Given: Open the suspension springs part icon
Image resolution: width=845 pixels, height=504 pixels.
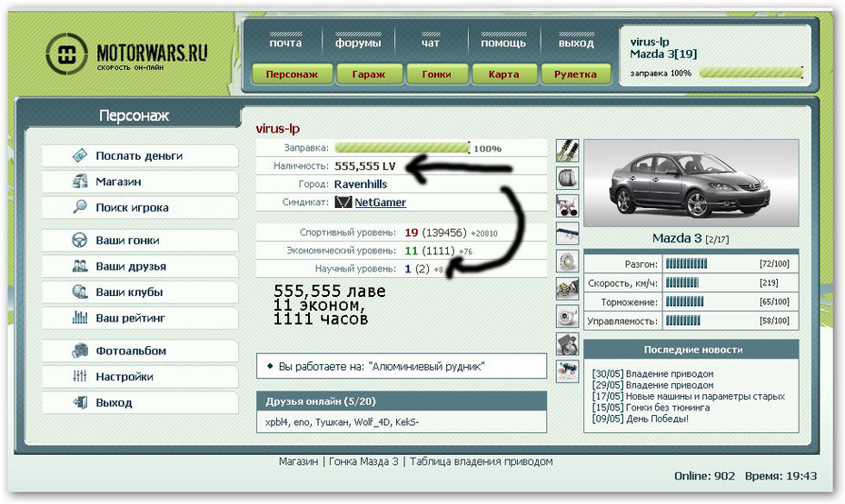Looking at the screenshot, I should [567, 150].
